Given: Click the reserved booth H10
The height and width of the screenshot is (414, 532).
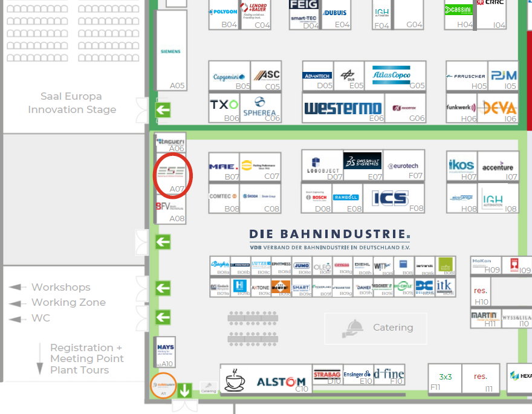Looking at the screenshot, I should [x=481, y=295].
